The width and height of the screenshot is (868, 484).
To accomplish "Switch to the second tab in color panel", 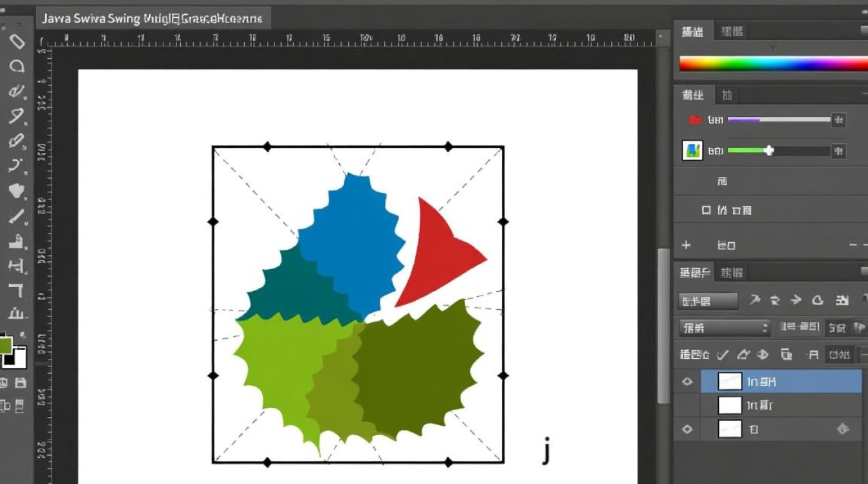I will tap(732, 32).
